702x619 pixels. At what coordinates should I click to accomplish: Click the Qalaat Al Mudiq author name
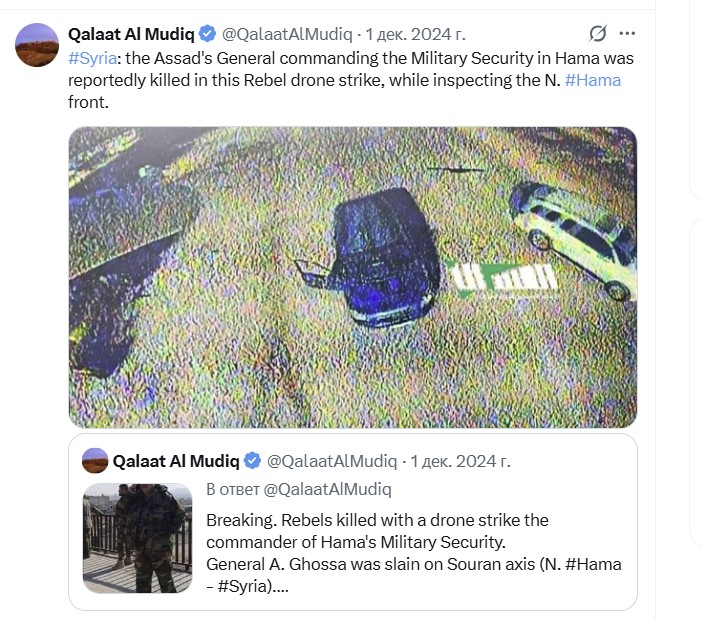[x=131, y=34]
